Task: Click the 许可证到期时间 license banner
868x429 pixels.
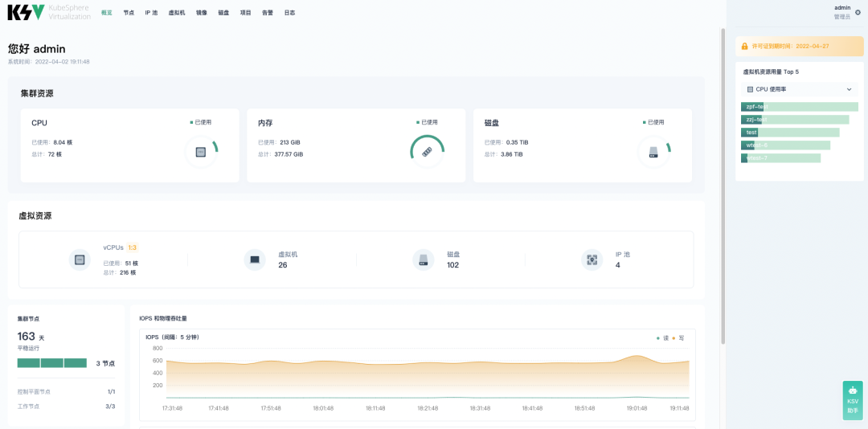Action: point(800,47)
